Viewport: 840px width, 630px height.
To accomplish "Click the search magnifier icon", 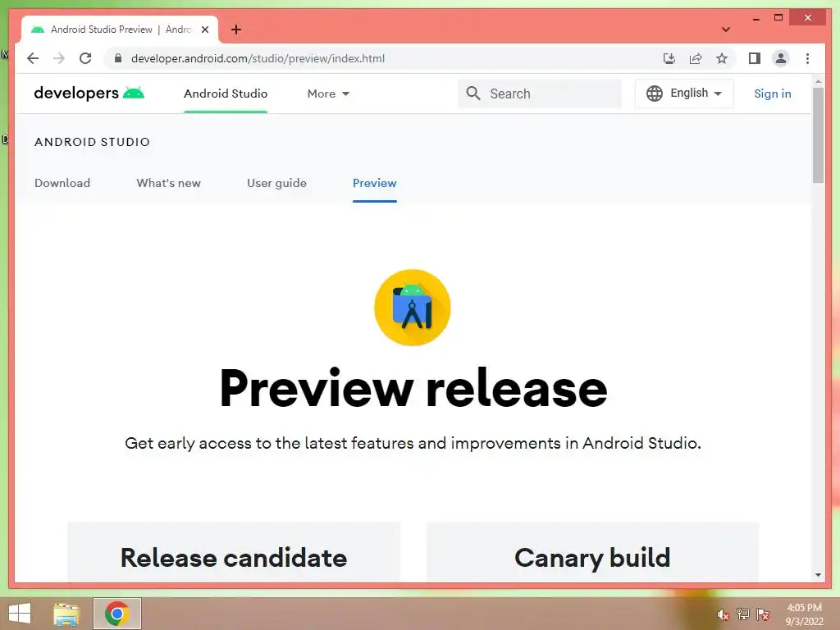I will [x=473, y=94].
